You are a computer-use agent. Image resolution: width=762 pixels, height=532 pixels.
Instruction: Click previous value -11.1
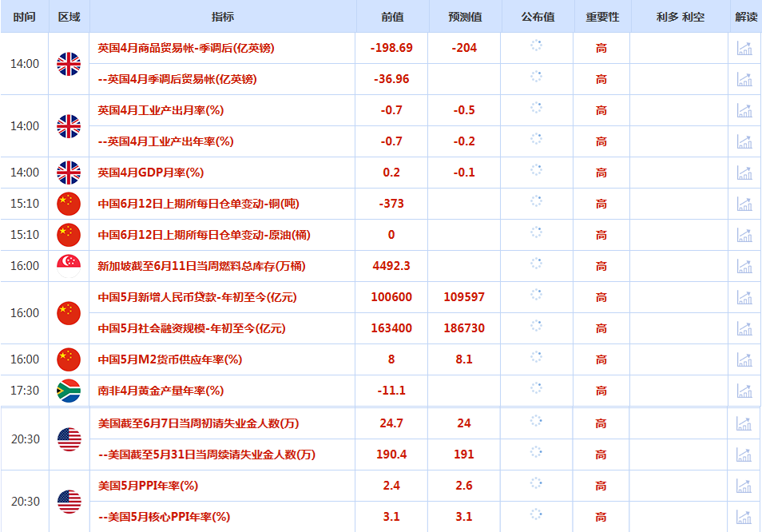pyautogui.click(x=391, y=390)
